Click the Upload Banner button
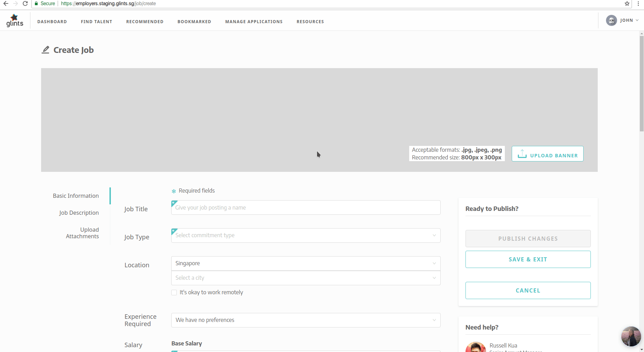 (x=547, y=154)
